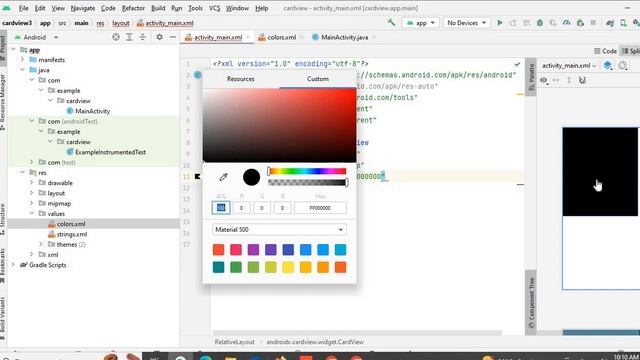Open the Android project view dropdown

pyautogui.click(x=37, y=37)
